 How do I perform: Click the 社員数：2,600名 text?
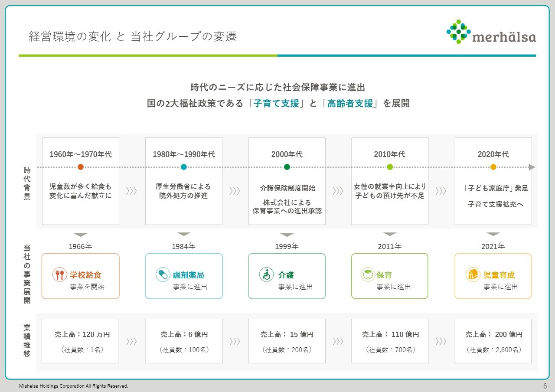click(x=494, y=350)
